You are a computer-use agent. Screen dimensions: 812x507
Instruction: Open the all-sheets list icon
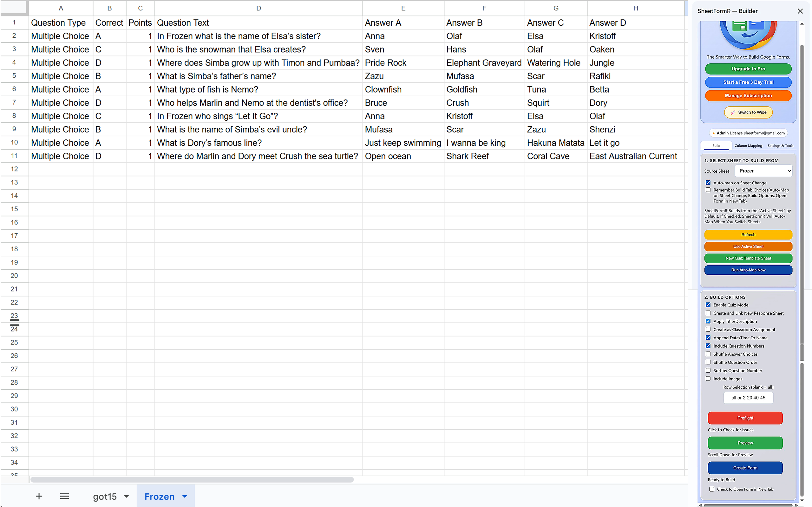64,496
